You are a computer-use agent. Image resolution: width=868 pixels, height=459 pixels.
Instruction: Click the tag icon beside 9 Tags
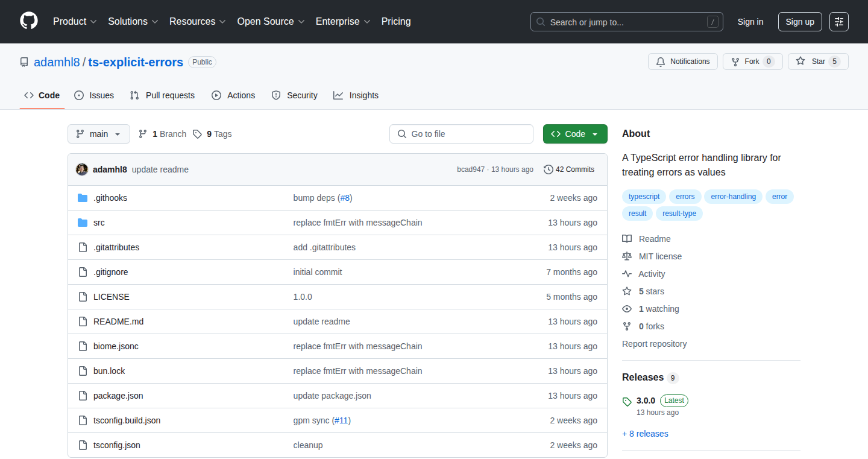(198, 134)
